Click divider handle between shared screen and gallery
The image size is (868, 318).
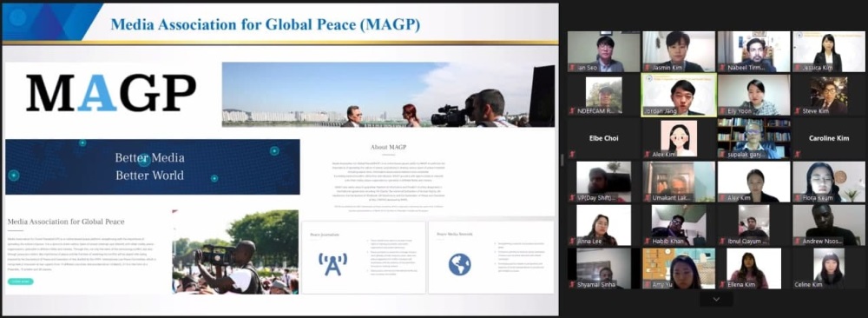562,160
